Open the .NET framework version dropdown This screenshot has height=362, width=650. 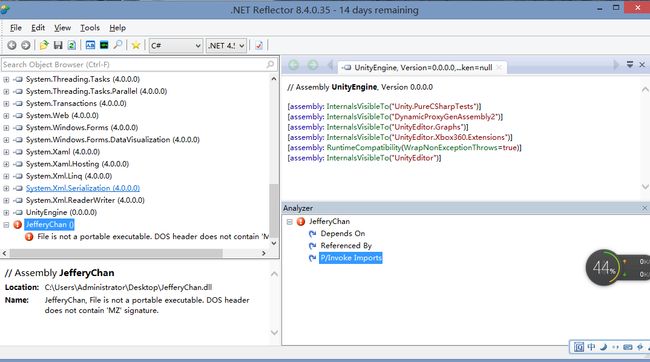226,46
